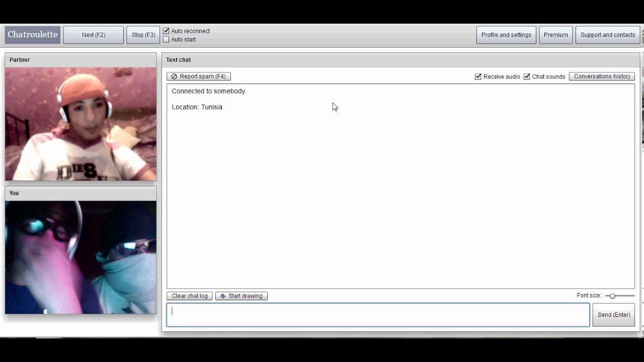
Task: Open Support and contacts
Action: point(608,35)
